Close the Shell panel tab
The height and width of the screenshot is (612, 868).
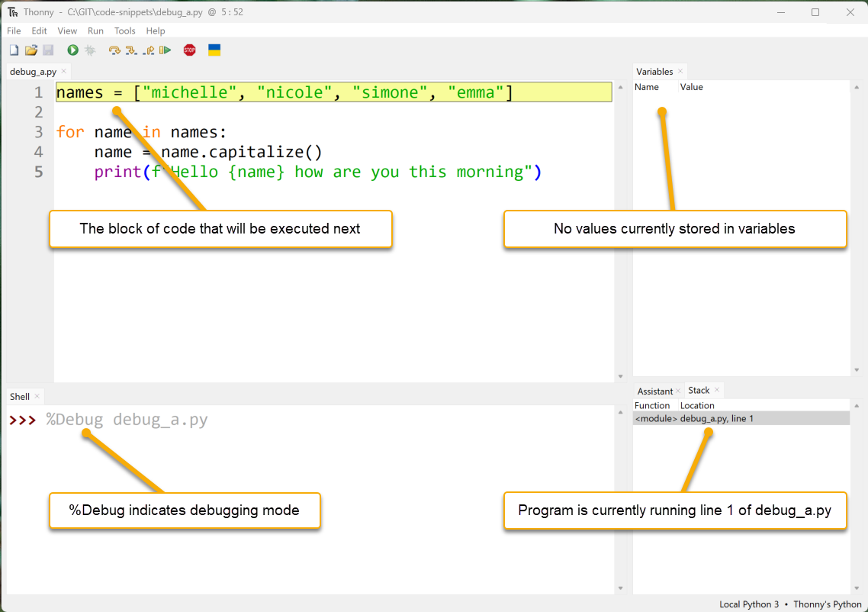[37, 396]
